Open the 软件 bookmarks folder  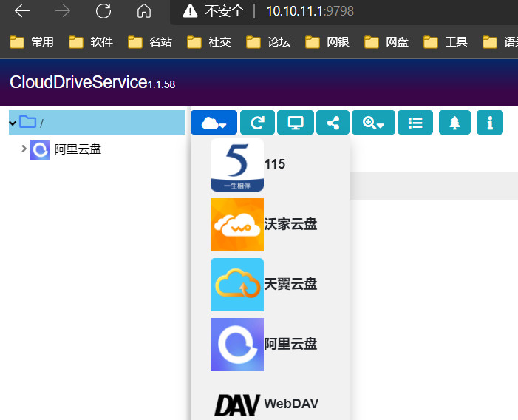(x=91, y=42)
